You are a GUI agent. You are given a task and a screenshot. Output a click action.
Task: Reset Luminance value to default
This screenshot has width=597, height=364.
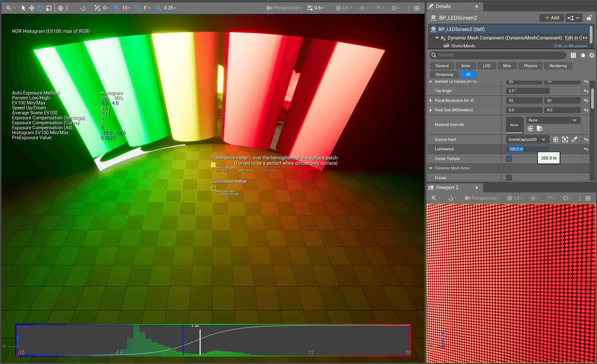pyautogui.click(x=586, y=149)
